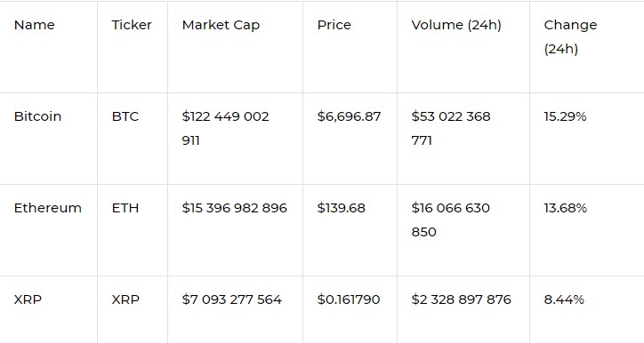This screenshot has width=644, height=343.
Task: Click the Name column header
Action: coord(34,25)
